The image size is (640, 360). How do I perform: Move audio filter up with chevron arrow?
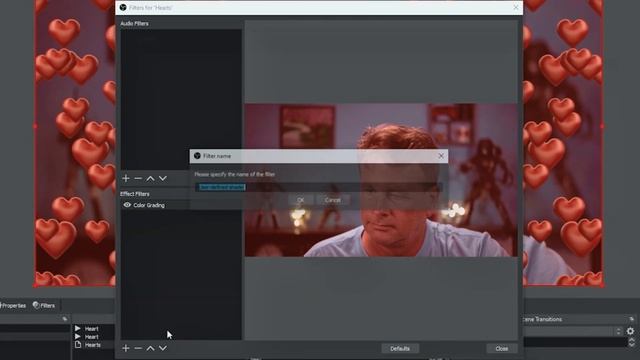[150, 178]
